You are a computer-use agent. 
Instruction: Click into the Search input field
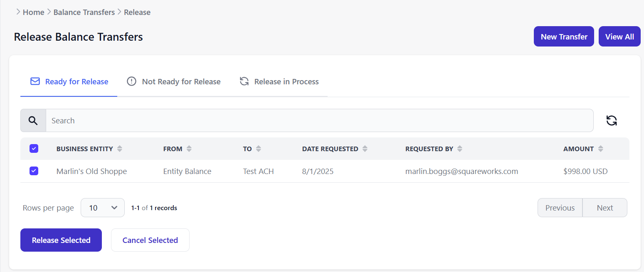[x=319, y=120]
